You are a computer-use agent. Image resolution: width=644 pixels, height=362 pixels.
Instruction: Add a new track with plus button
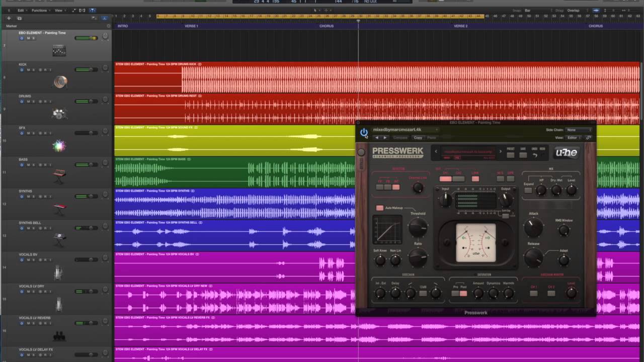[x=9, y=18]
